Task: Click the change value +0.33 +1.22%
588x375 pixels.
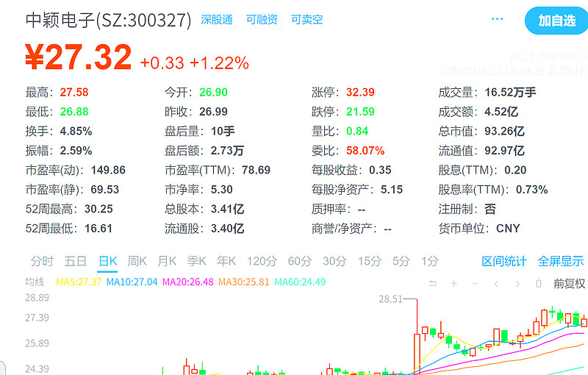Action: [x=194, y=63]
